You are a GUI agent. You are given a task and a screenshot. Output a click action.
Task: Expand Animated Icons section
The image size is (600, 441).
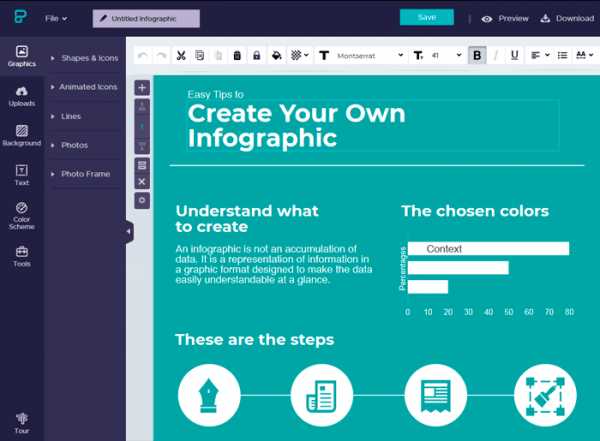click(x=85, y=87)
